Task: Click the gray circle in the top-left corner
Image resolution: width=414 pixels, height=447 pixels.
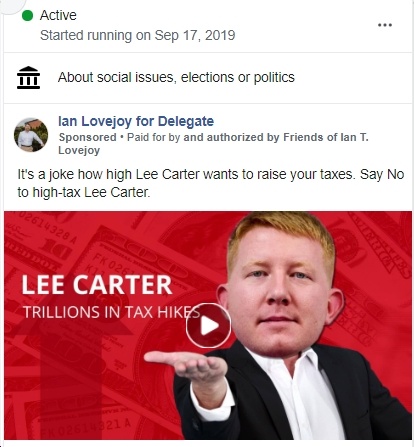Action: pyautogui.click(x=10, y=6)
